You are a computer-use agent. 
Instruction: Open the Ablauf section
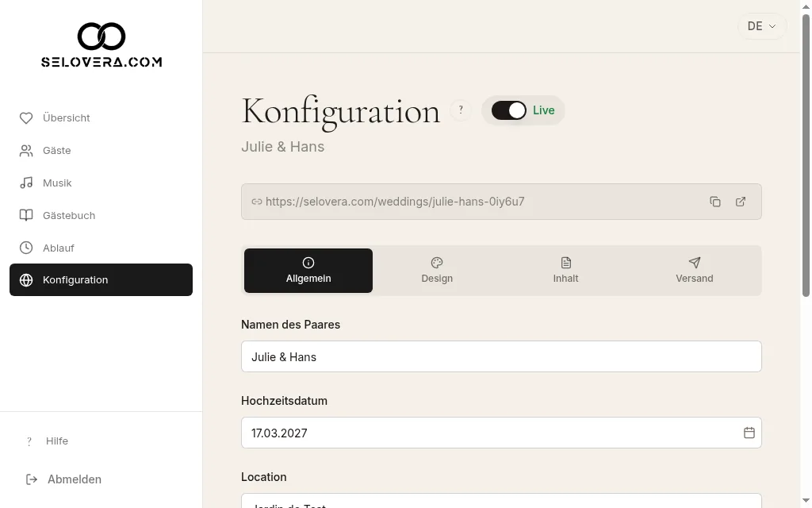pos(101,248)
